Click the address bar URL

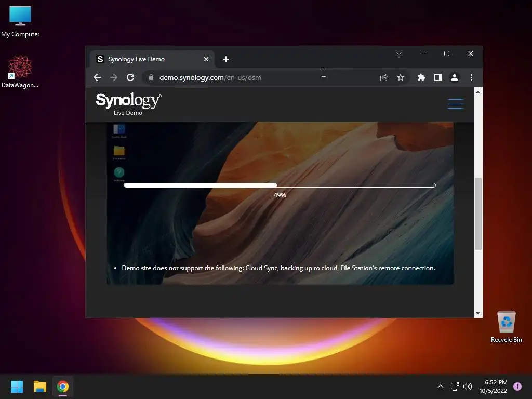pyautogui.click(x=210, y=78)
